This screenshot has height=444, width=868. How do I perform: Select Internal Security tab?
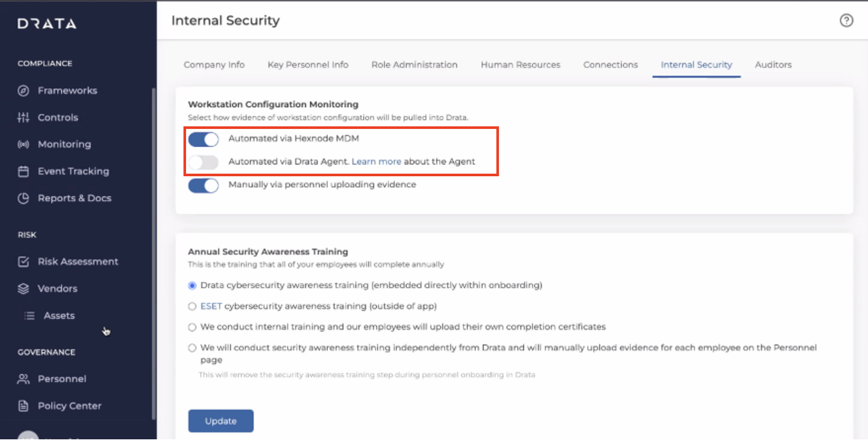pos(696,64)
